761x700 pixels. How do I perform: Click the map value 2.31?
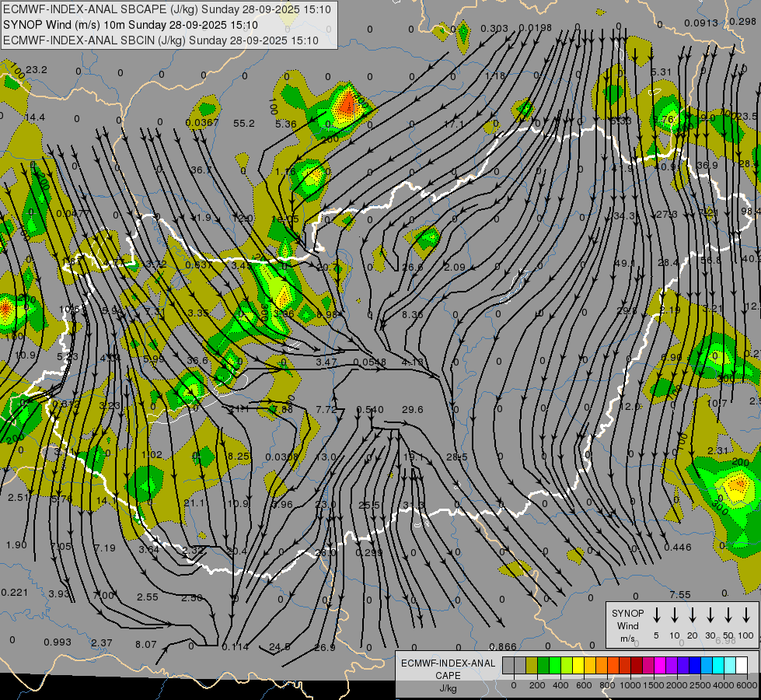coord(717,451)
